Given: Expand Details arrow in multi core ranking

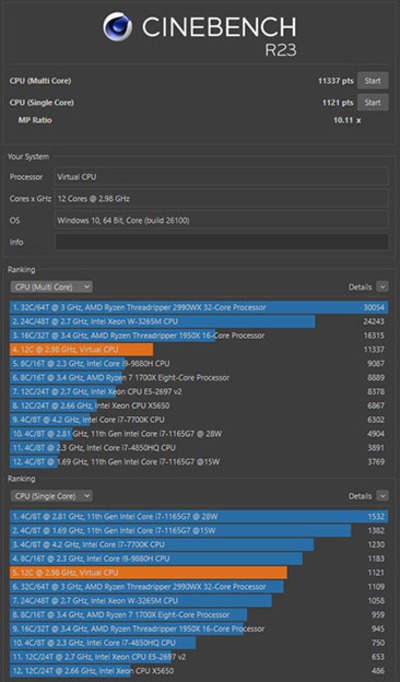Looking at the screenshot, I should click(383, 287).
